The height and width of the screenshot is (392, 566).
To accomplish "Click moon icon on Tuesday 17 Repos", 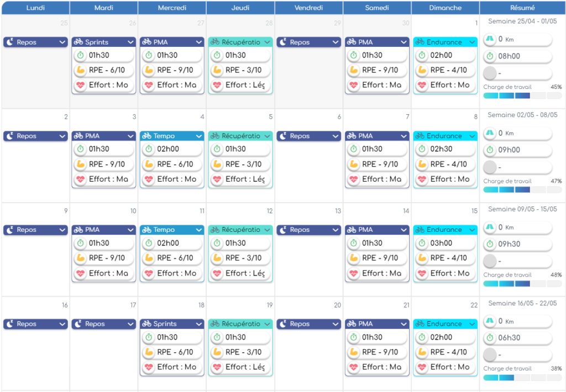I will click(78, 324).
